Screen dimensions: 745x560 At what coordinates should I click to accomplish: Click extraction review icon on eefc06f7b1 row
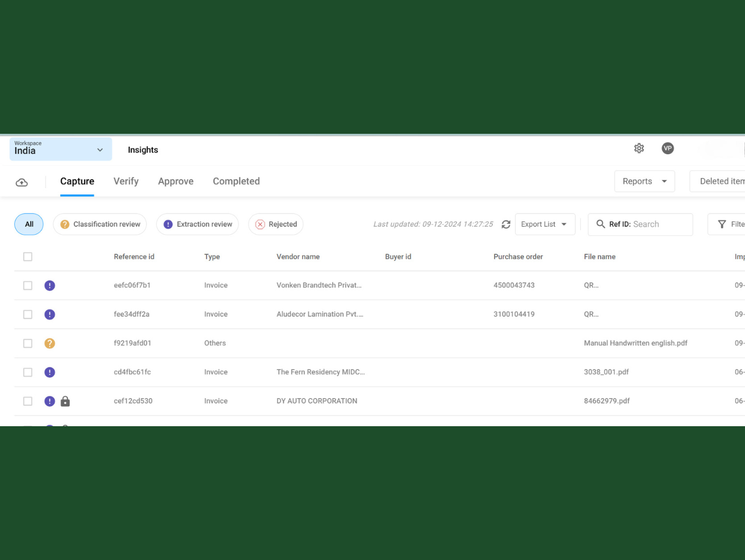pyautogui.click(x=50, y=285)
